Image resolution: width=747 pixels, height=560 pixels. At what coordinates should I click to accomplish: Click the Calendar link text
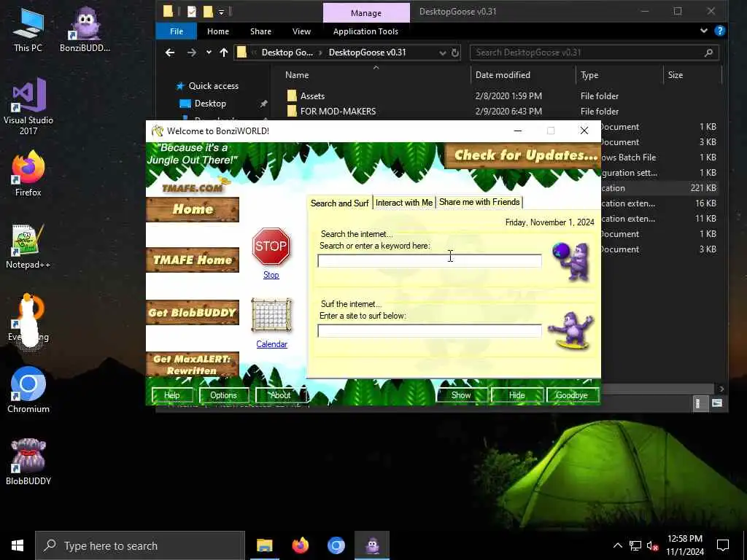click(271, 344)
